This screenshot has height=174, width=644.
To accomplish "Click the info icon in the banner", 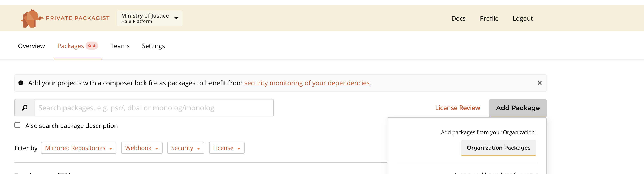I will [21, 83].
